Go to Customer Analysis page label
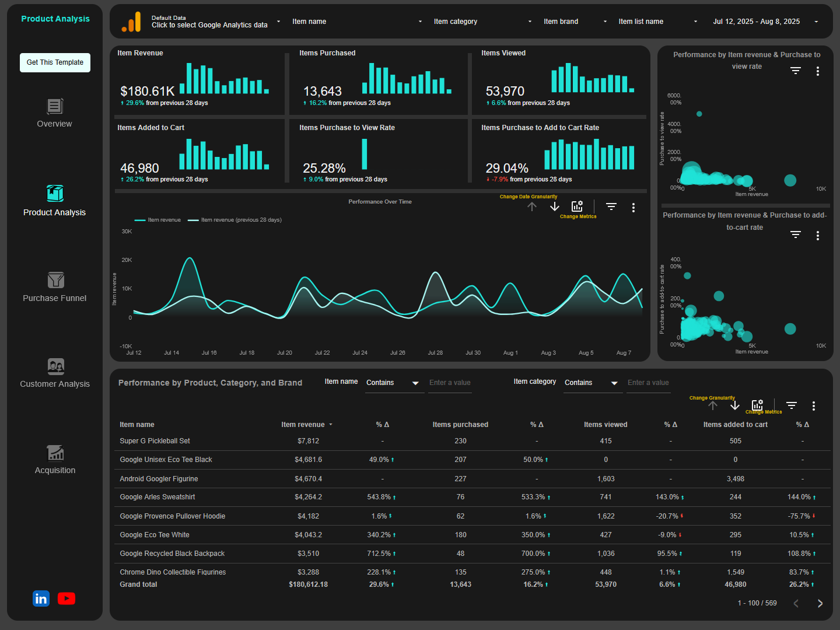The width and height of the screenshot is (840, 630). pos(55,384)
